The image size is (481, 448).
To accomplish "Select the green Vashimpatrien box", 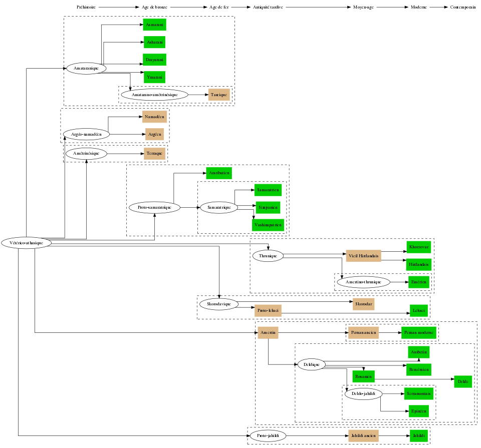I will click(x=268, y=225).
